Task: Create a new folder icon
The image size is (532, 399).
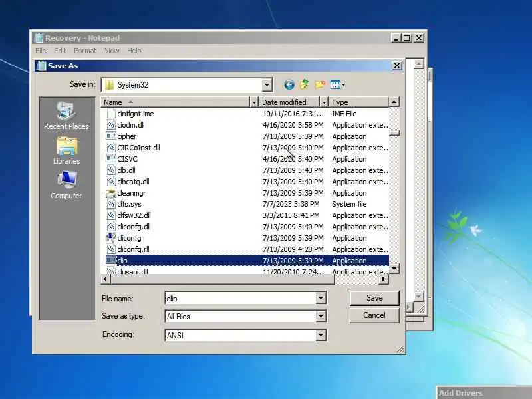Action: pyautogui.click(x=320, y=84)
